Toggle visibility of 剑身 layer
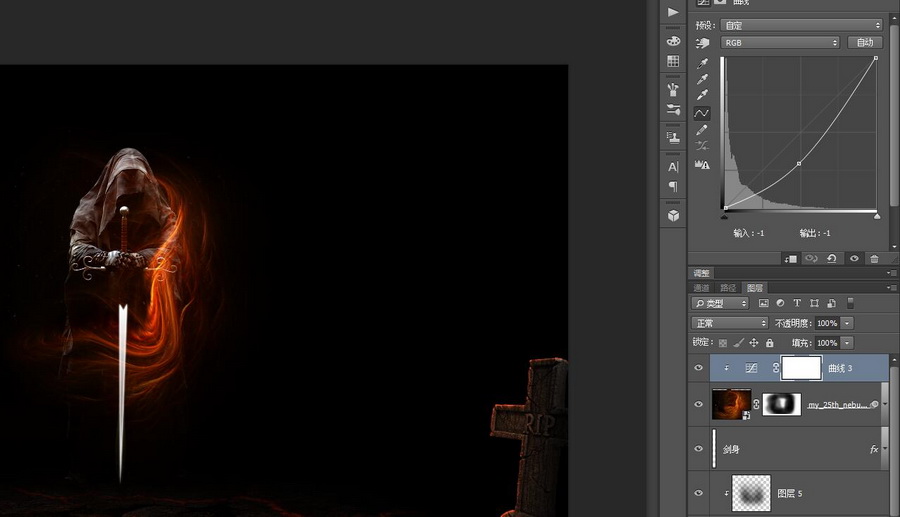Screen dimensions: 900x517 [x=699, y=449]
